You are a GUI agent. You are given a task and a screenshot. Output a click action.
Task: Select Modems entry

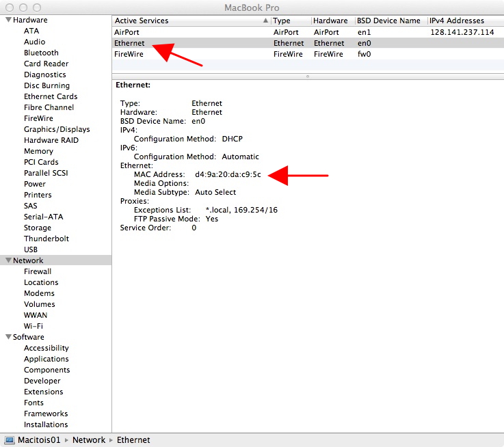tap(39, 293)
